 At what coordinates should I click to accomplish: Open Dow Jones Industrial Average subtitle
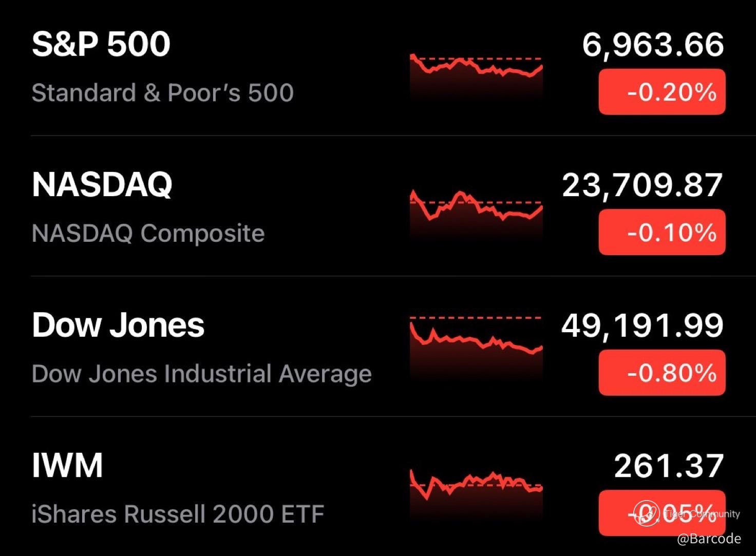pyautogui.click(x=201, y=374)
